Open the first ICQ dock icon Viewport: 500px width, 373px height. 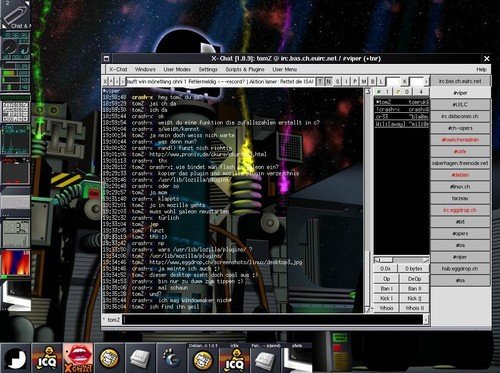pyautogui.click(x=46, y=358)
